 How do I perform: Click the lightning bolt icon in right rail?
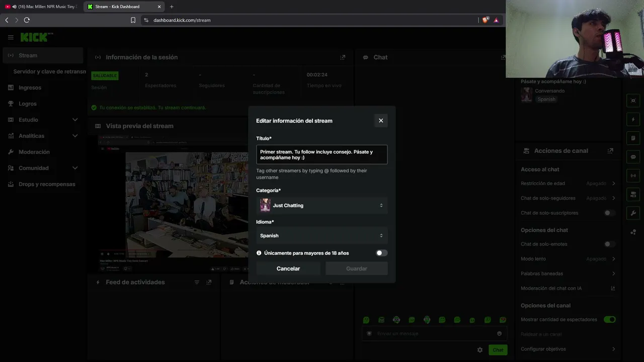coord(633,120)
